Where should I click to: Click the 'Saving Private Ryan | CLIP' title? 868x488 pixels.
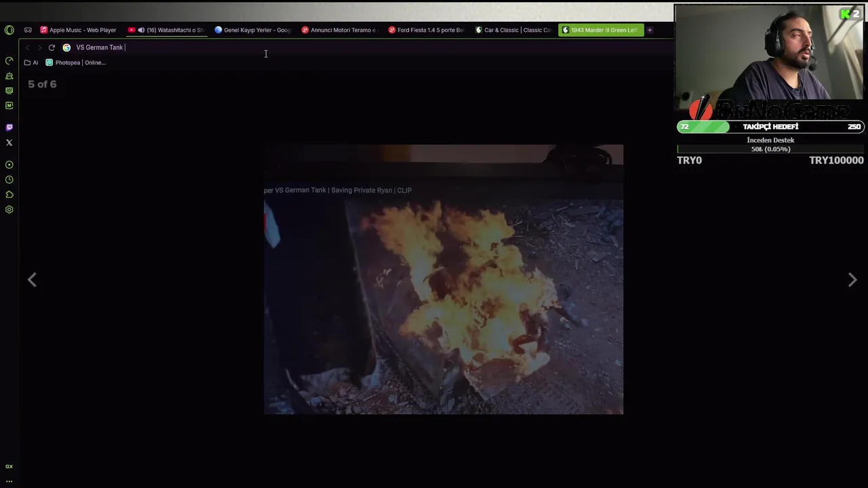[371, 190]
